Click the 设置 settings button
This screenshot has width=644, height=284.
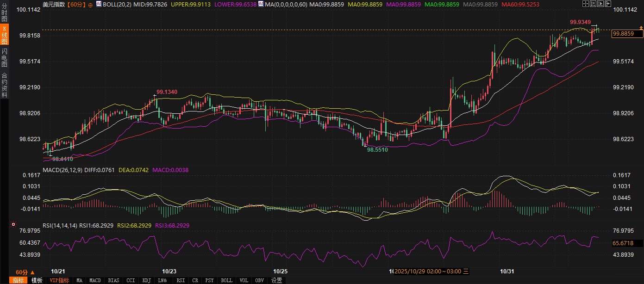pos(276,280)
